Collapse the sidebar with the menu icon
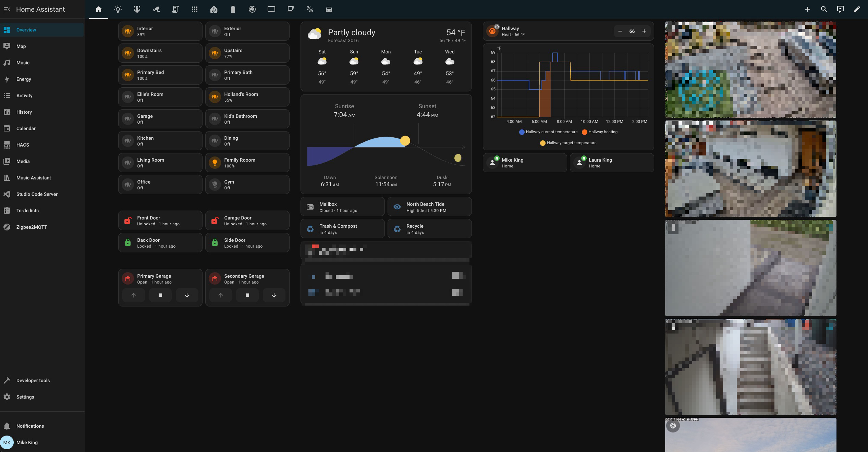The image size is (868, 452). click(7, 9)
